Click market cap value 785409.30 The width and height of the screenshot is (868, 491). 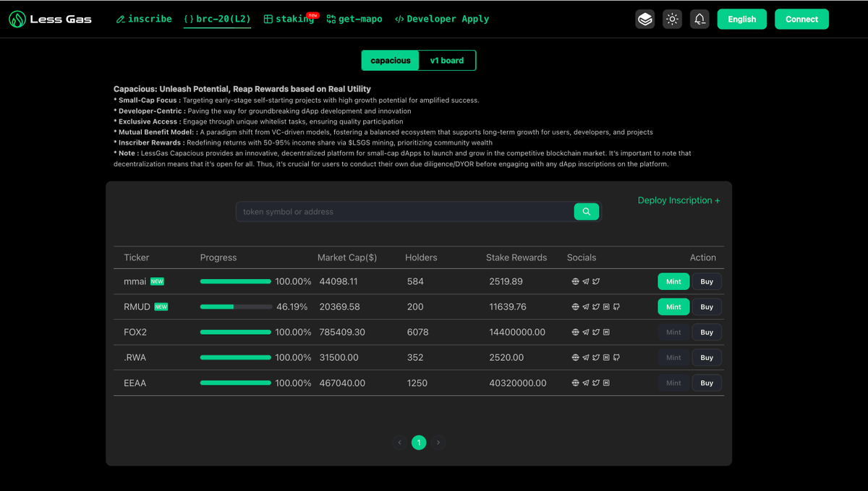[x=342, y=332]
